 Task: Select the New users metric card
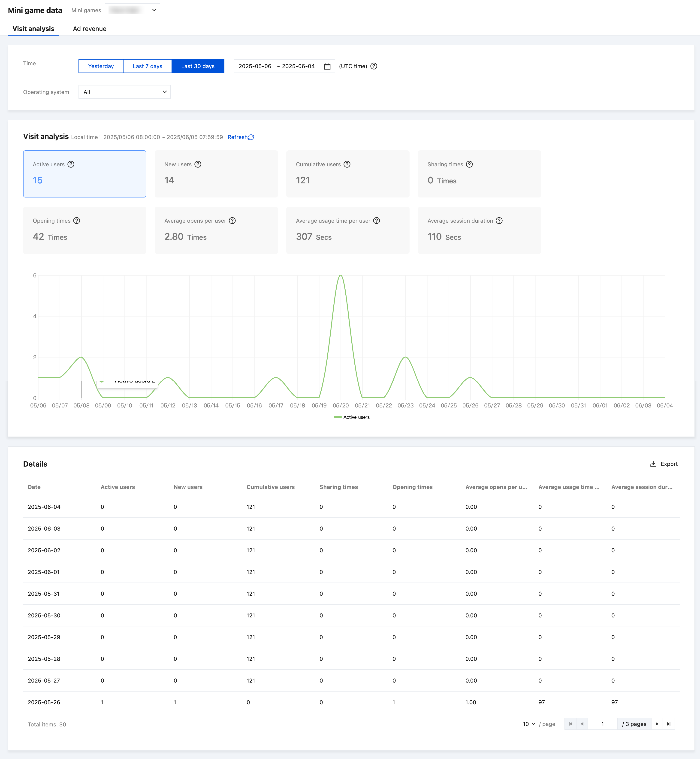(216, 174)
